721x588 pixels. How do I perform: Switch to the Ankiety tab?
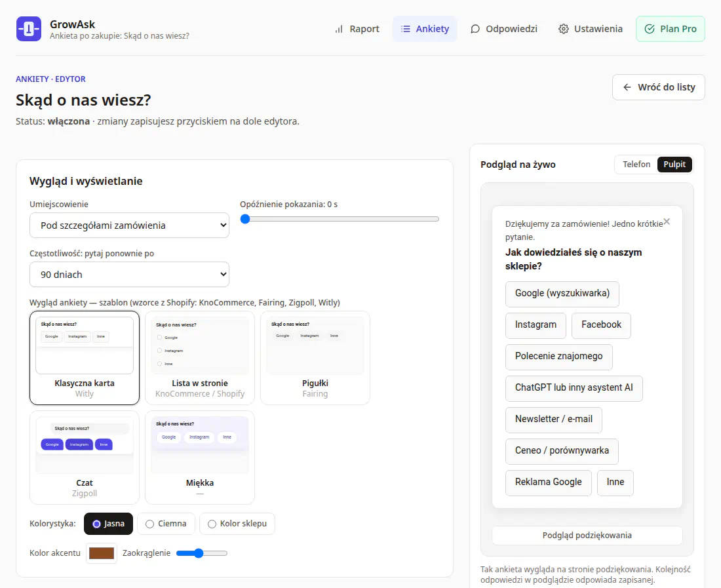coord(425,29)
